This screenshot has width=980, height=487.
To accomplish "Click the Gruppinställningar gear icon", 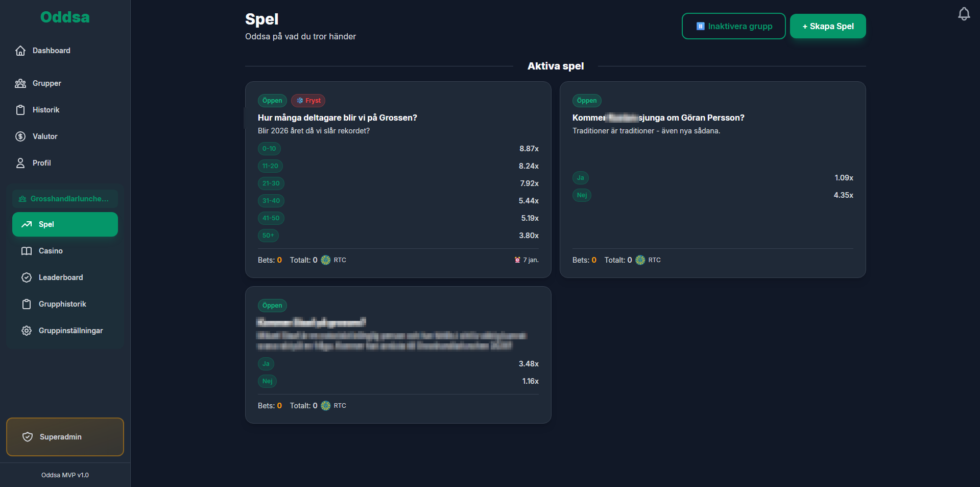I will pos(27,331).
